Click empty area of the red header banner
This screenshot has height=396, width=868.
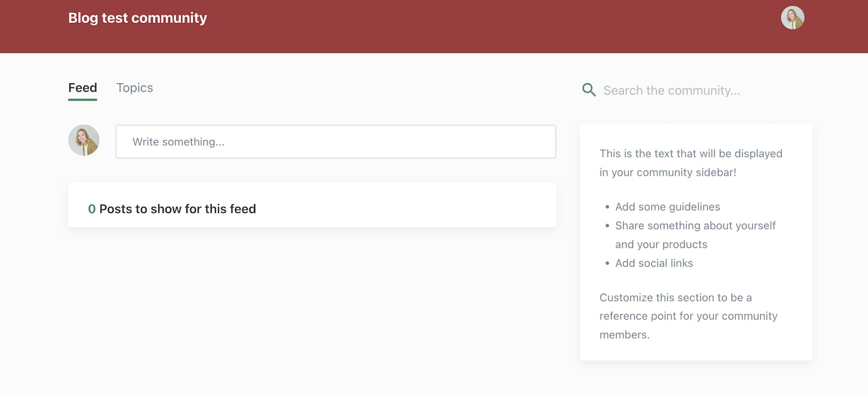tap(463, 26)
